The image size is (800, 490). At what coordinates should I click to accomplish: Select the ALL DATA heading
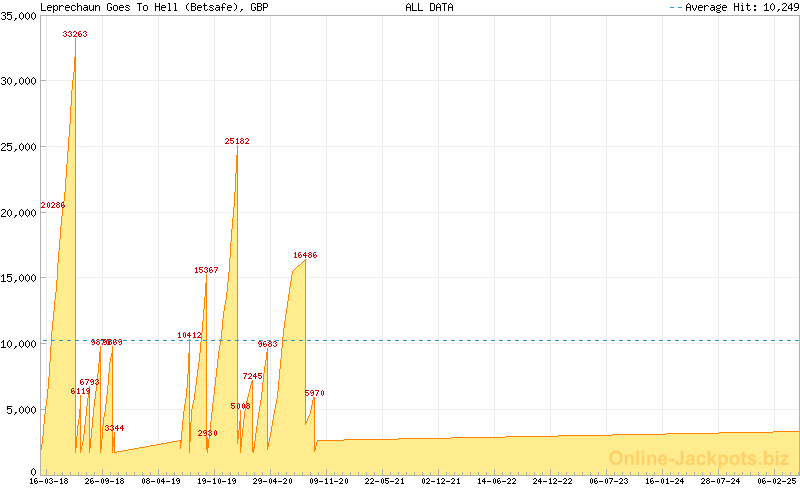[x=429, y=7]
